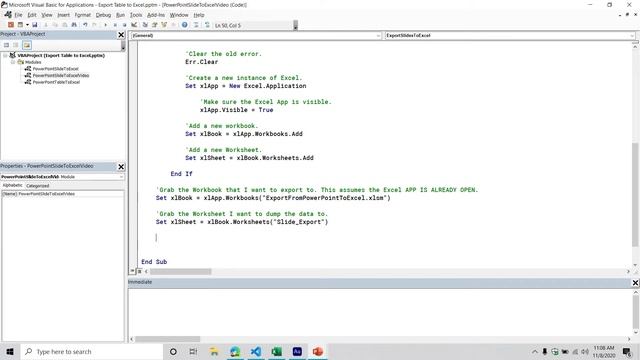Open Visual Studio Code from taskbar
Image resolution: width=640 pixels, height=360 pixels.
click(256, 351)
